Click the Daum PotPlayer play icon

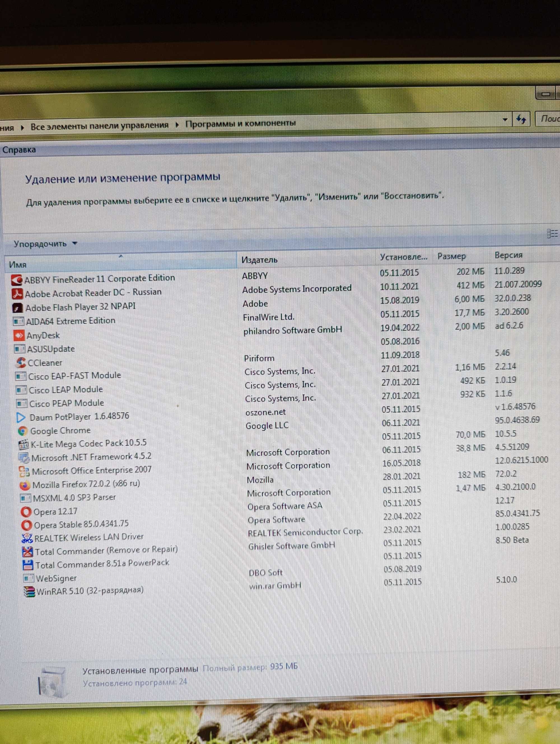click(21, 417)
